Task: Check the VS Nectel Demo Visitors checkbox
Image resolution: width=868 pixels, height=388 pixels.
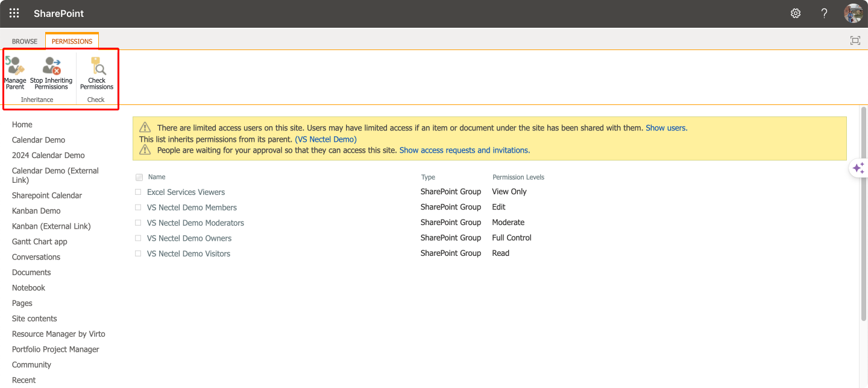Action: (138, 253)
